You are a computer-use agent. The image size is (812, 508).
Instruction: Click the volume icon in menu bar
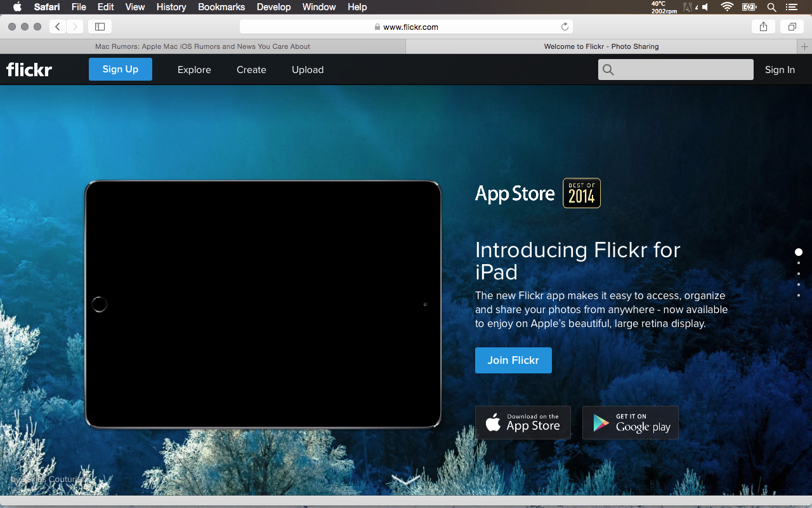click(x=705, y=7)
